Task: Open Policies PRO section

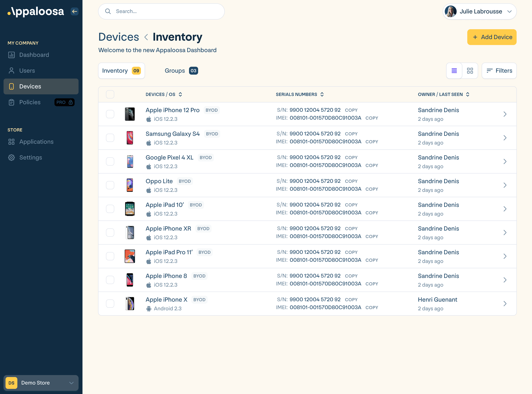Action: [x=41, y=102]
